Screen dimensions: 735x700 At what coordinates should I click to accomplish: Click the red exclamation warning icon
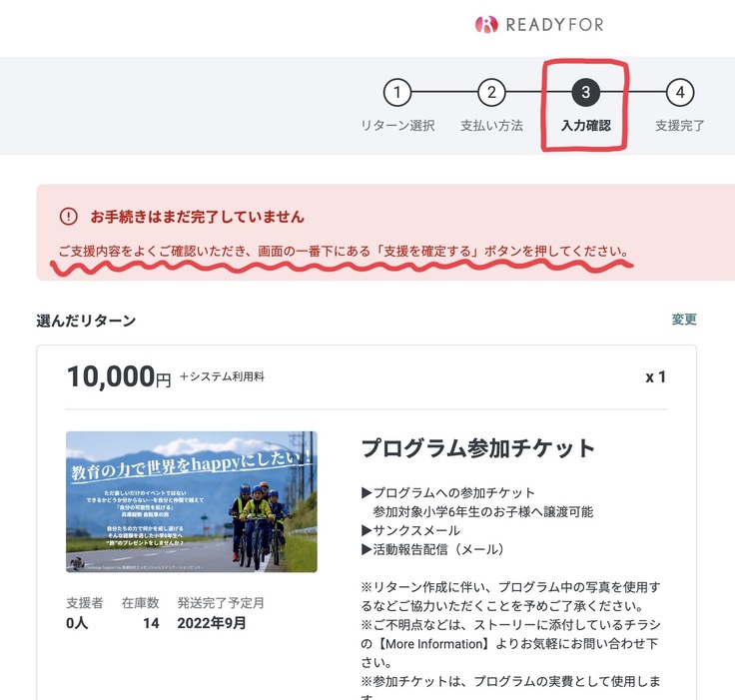pos(69,217)
